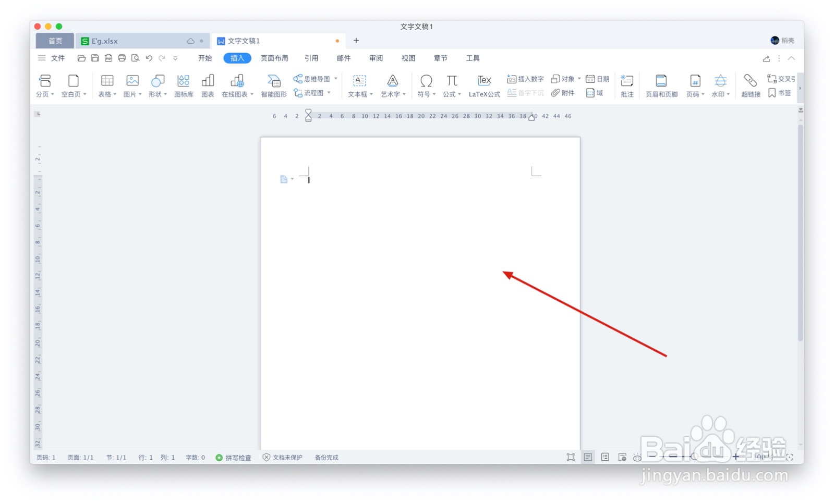Add a new document tab with plus

coord(356,40)
